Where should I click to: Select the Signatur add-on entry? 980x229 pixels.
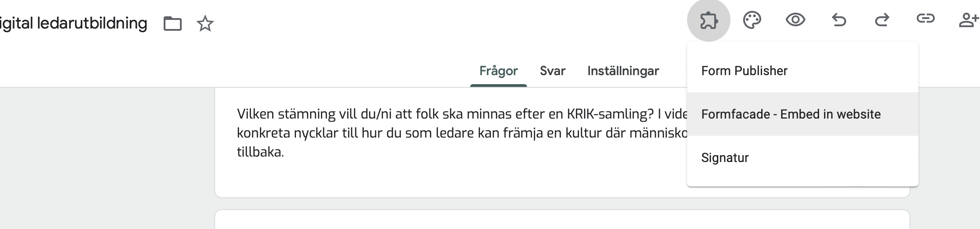tap(725, 158)
